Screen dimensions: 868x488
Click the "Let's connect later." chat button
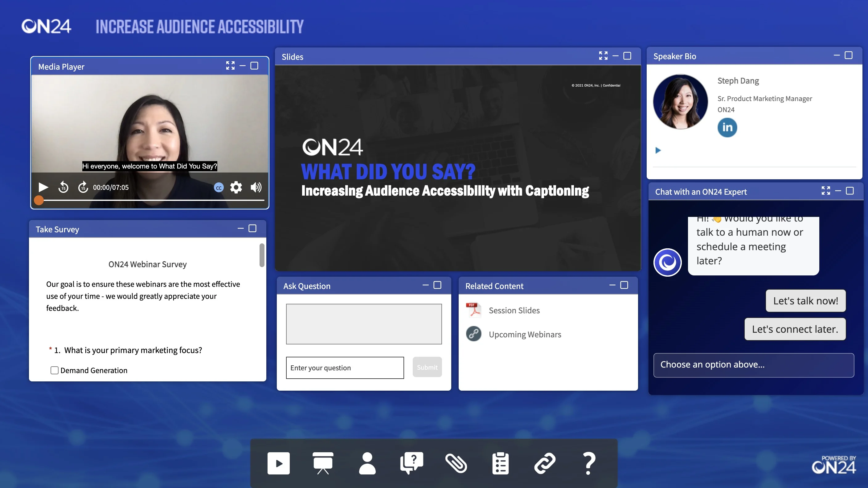point(795,329)
